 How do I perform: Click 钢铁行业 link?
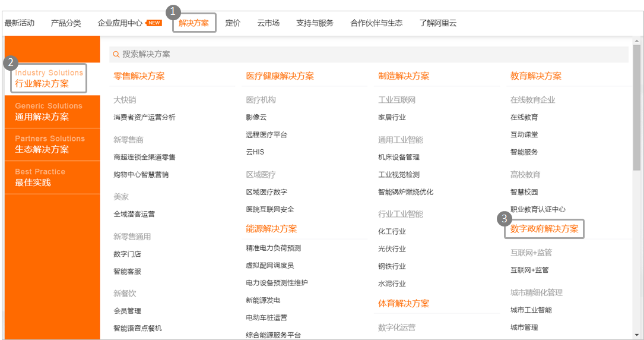pyautogui.click(x=392, y=266)
